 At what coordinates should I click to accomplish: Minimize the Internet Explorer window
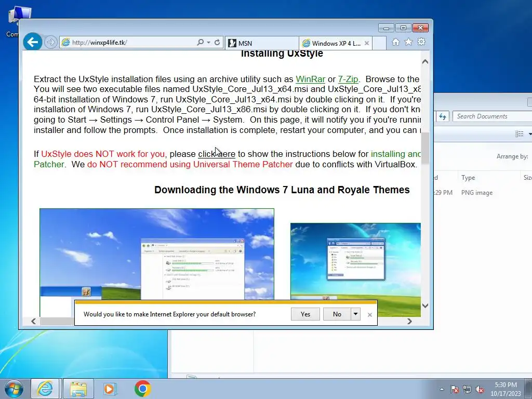coord(386,28)
